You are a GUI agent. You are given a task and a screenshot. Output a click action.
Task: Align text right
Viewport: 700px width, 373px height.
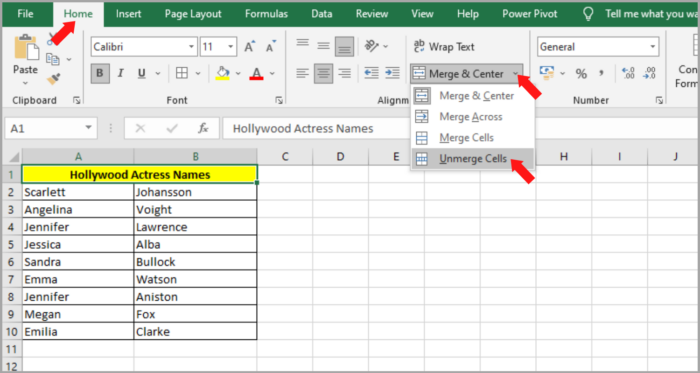[344, 73]
